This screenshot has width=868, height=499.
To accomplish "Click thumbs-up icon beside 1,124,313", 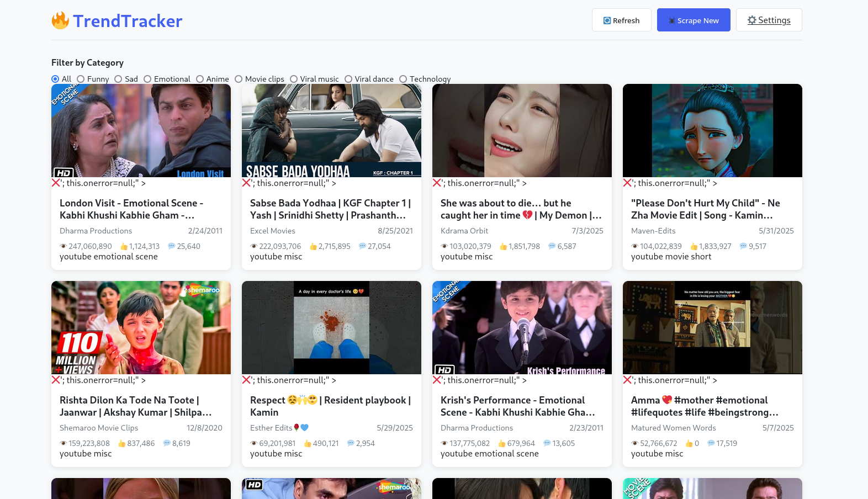I will point(124,246).
